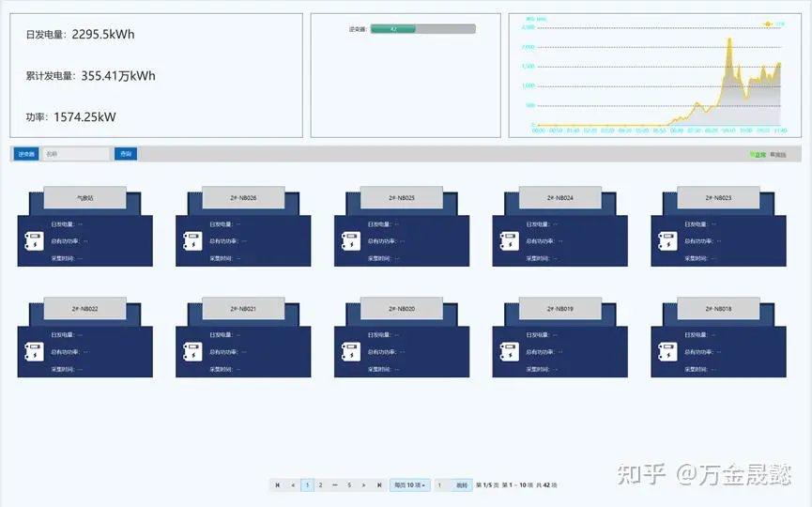Select page 2 in pagination
Image resolution: width=812 pixels, height=507 pixels.
pyautogui.click(x=320, y=485)
